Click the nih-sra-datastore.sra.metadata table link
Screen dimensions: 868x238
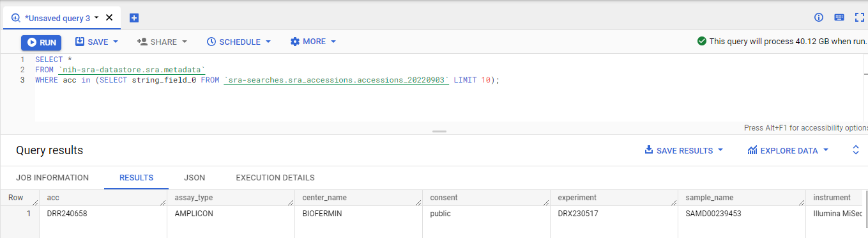[x=132, y=70]
